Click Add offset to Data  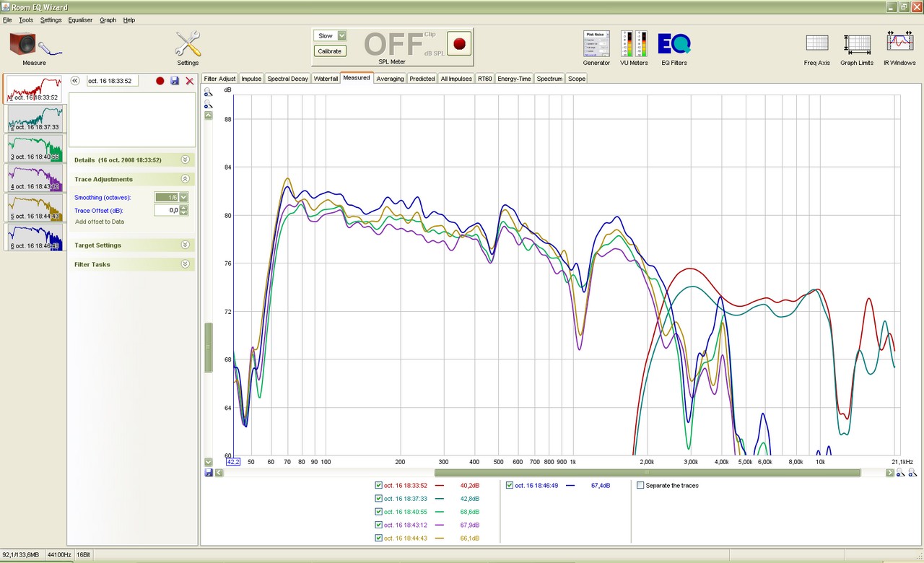[100, 222]
